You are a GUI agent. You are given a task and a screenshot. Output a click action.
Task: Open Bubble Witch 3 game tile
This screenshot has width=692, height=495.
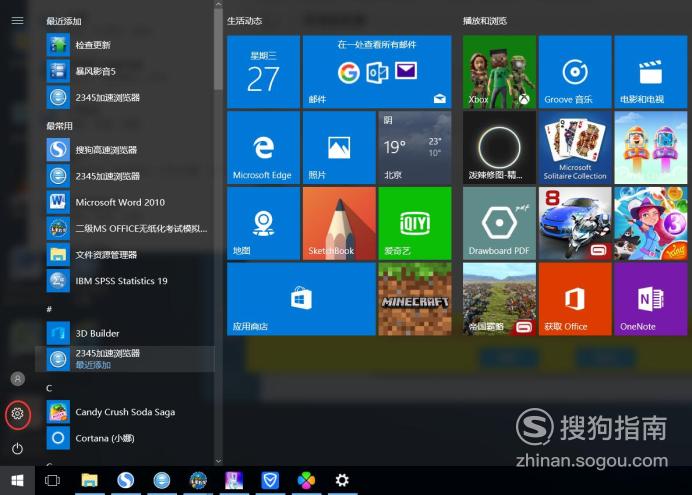[x=651, y=223]
